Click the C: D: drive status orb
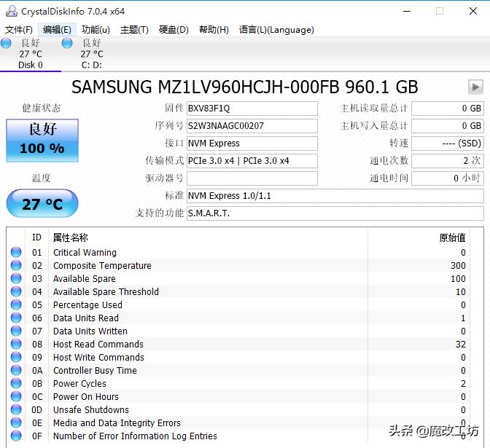Viewport: 490px width, 448px height. tap(67, 44)
